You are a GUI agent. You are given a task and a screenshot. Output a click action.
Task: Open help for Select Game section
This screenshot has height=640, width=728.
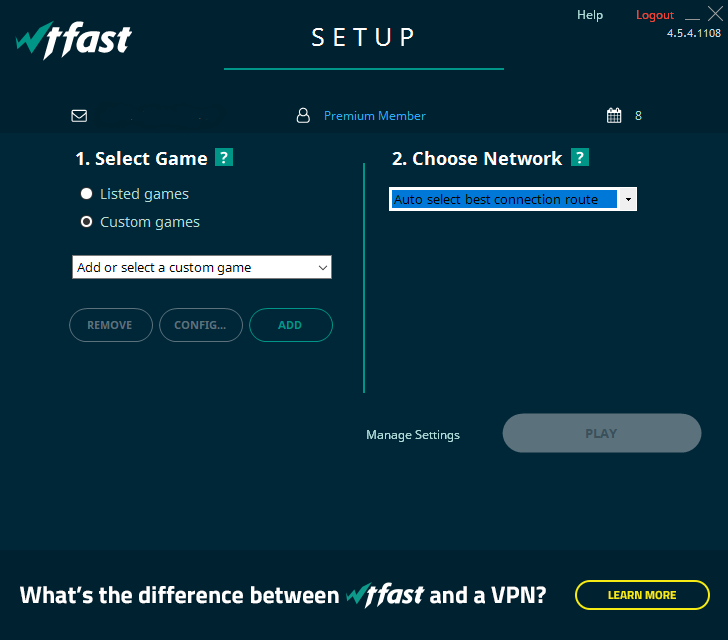point(224,157)
